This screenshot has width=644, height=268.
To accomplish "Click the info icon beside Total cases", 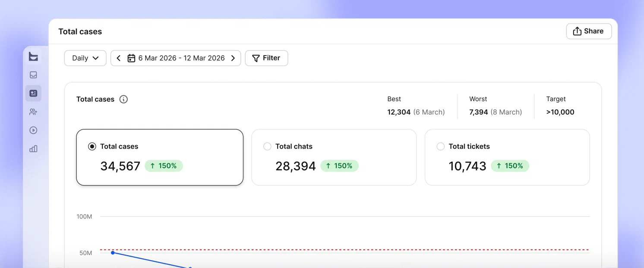I will point(123,100).
